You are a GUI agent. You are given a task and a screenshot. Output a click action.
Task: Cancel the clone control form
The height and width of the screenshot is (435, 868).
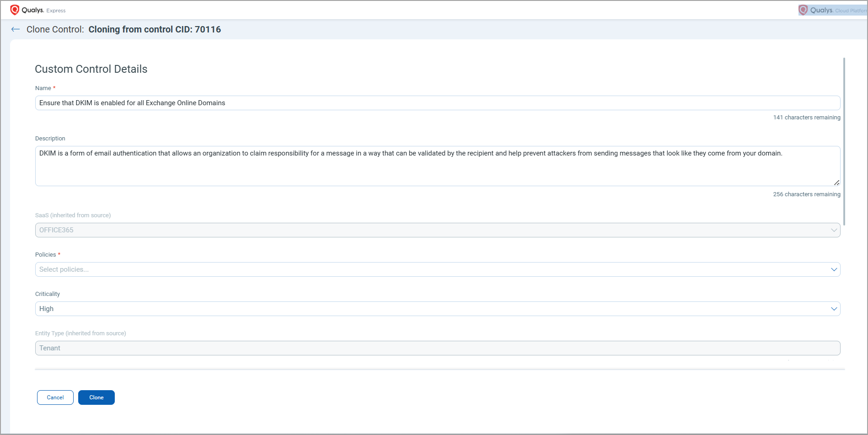55,397
